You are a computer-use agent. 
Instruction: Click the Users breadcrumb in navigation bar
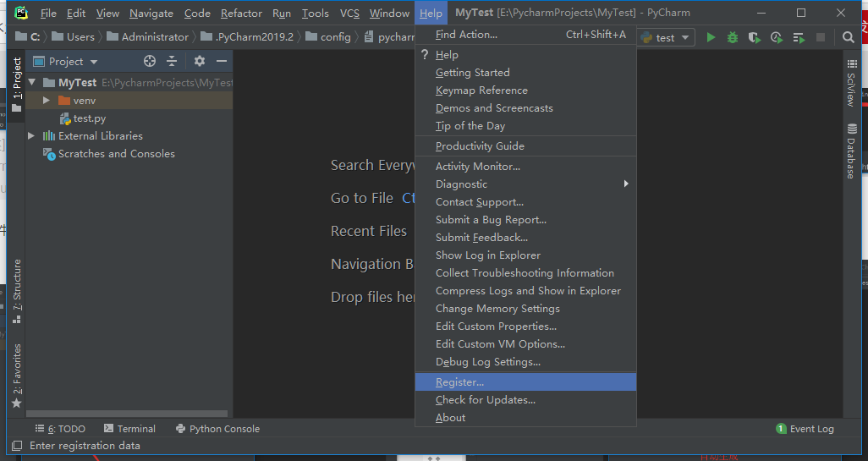[x=73, y=36]
